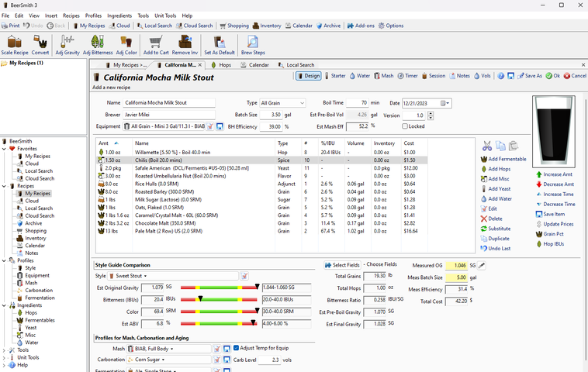This screenshot has height=372, width=588.
Task: Select the Chocolate Malt ingredient row
Action: pos(261,223)
